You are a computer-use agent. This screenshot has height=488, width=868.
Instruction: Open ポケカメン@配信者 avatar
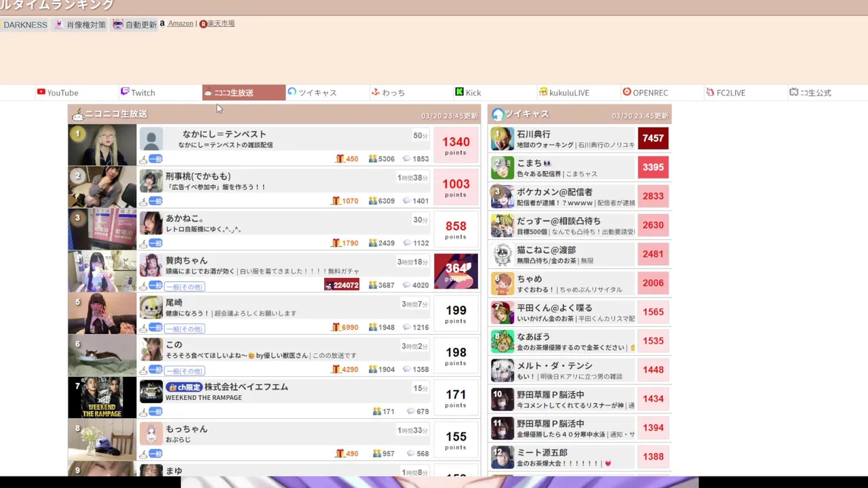(x=502, y=197)
